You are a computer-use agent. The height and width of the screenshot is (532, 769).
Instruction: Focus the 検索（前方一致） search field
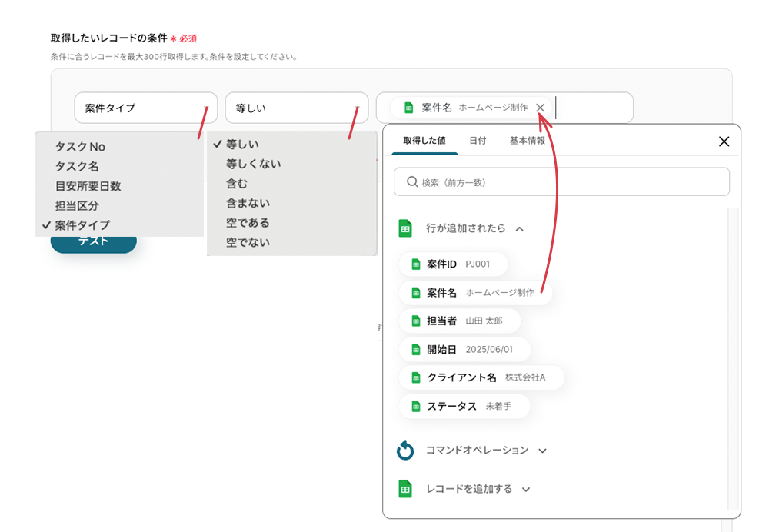(x=561, y=182)
